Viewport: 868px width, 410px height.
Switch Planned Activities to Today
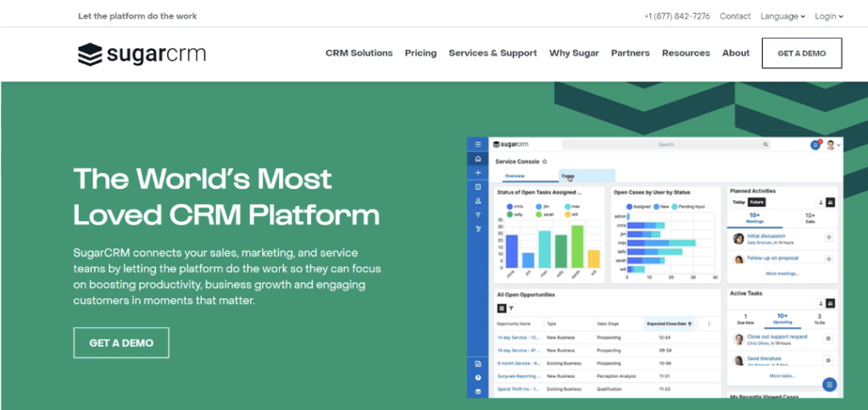739,202
